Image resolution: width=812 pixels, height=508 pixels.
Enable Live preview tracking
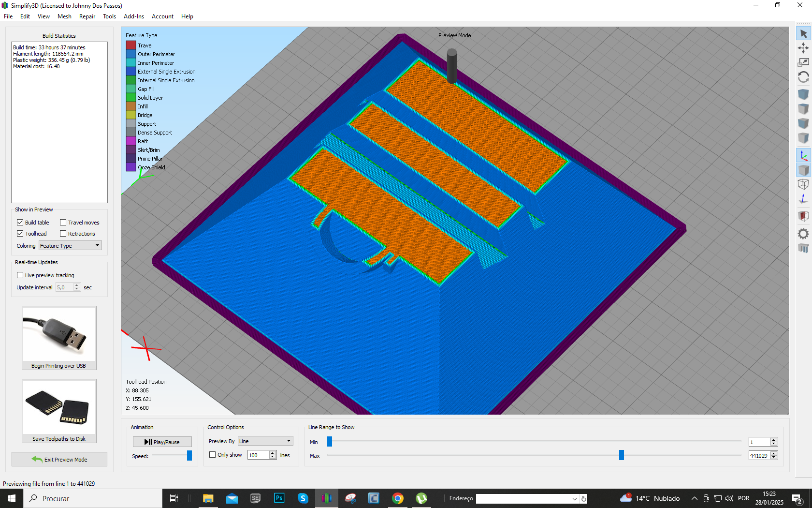click(20, 275)
